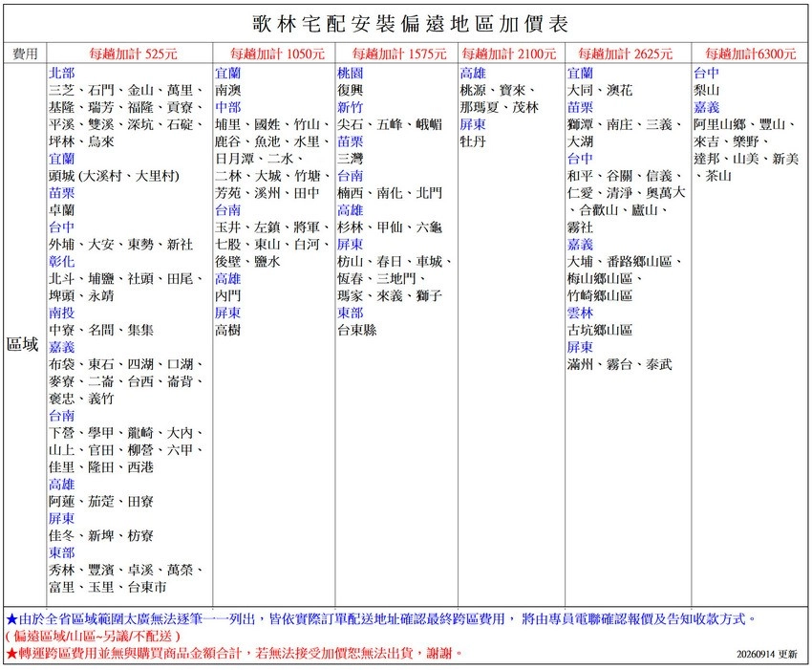This screenshot has height=670, width=812.
Task: Click the 牡丹 entry
Action: (473, 141)
